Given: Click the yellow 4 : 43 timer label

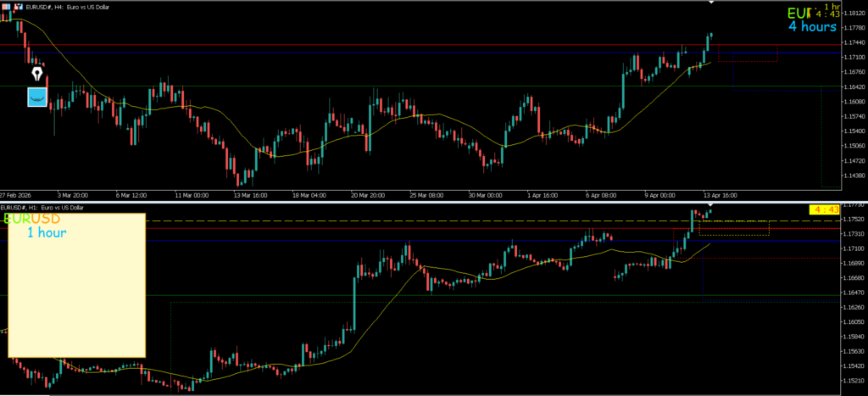Looking at the screenshot, I should 825,210.
